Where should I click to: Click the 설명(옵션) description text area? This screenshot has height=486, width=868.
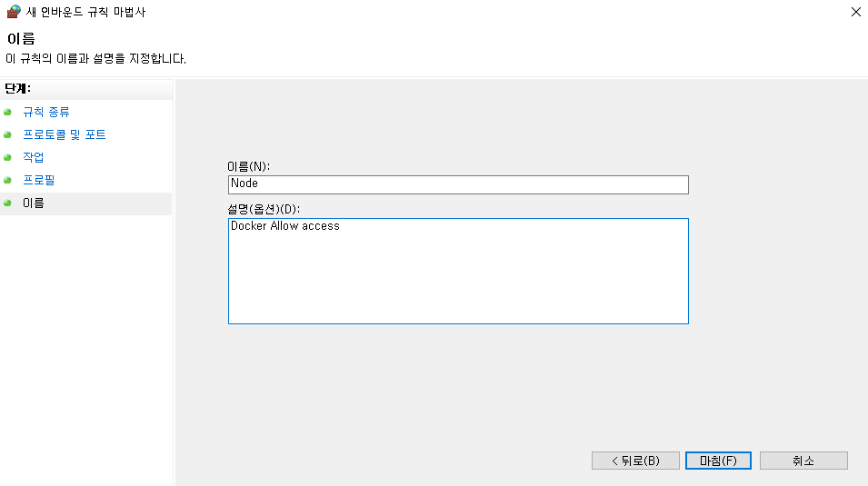[458, 272]
